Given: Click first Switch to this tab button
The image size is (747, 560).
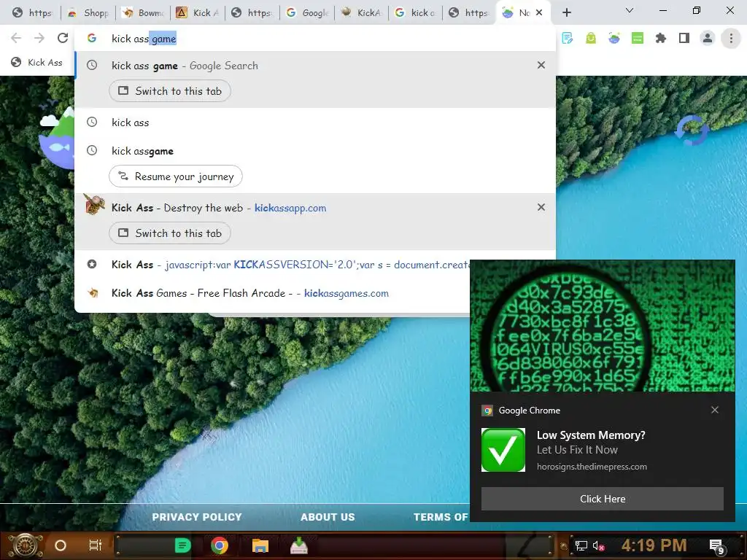Looking at the screenshot, I should pyautogui.click(x=170, y=91).
